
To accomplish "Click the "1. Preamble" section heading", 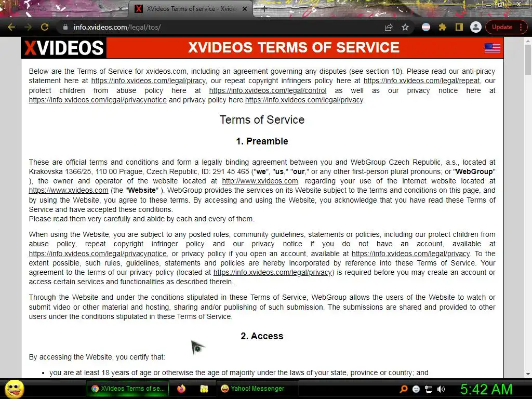I will pos(262,141).
